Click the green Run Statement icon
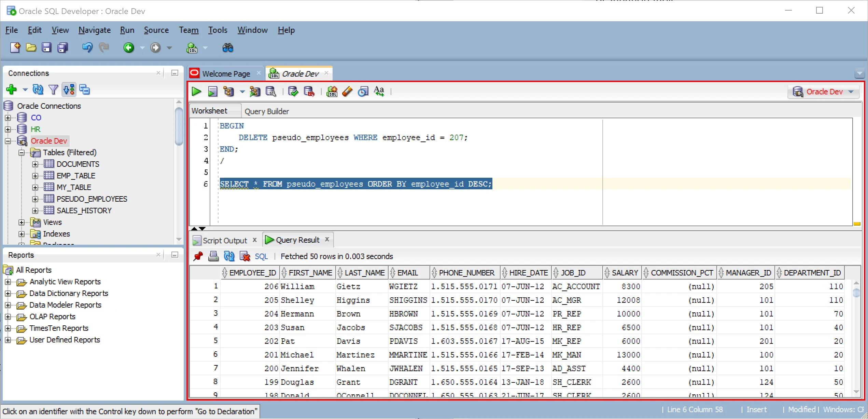This screenshot has height=419, width=868. click(x=196, y=92)
